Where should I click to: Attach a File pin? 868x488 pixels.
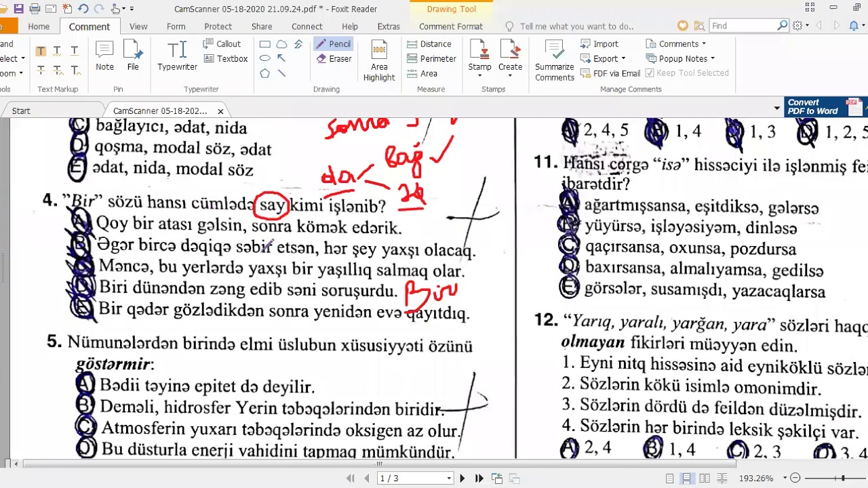pyautogui.click(x=133, y=56)
